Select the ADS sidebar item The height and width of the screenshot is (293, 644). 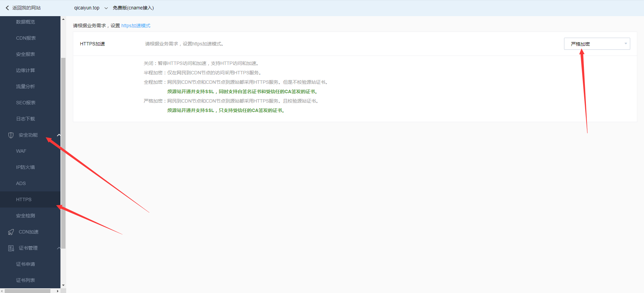(x=21, y=183)
